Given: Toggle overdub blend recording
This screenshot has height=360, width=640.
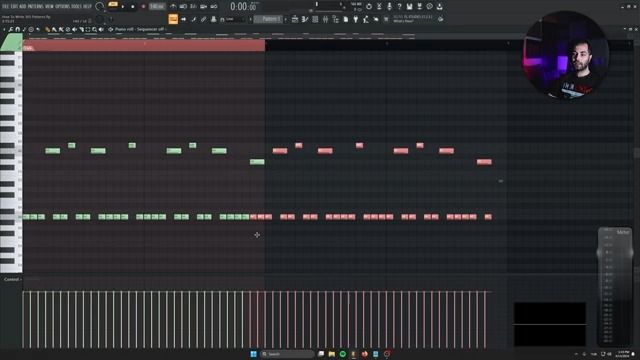Looking at the screenshot, I should click(203, 7).
